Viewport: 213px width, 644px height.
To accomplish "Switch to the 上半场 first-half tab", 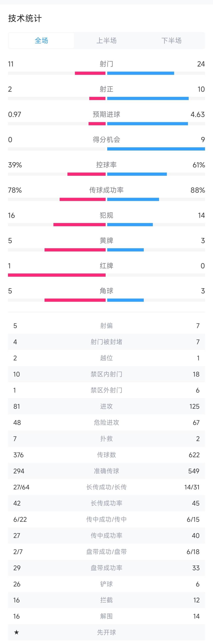I will coord(106,40).
